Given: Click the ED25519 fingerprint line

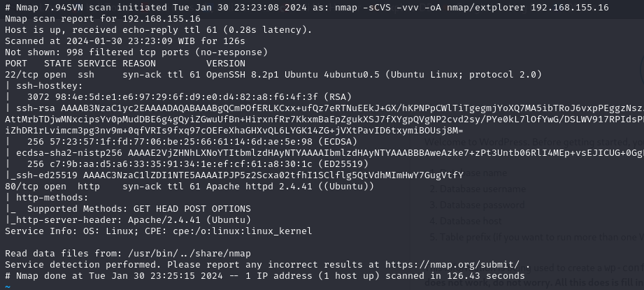Looking at the screenshot, I should tap(187, 164).
